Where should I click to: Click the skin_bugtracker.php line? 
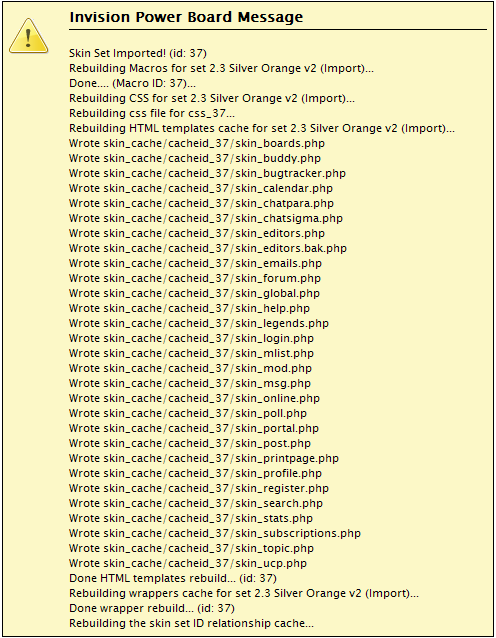click(208, 173)
